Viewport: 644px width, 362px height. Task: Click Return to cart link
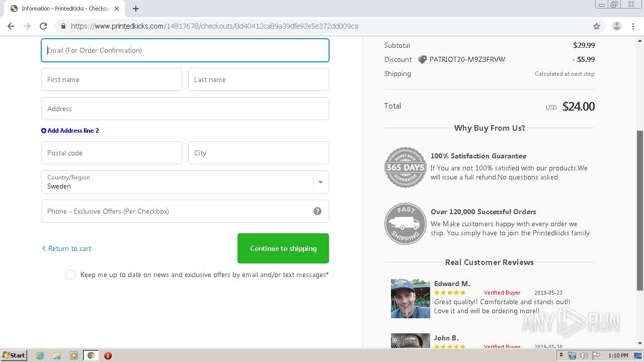[x=66, y=248]
